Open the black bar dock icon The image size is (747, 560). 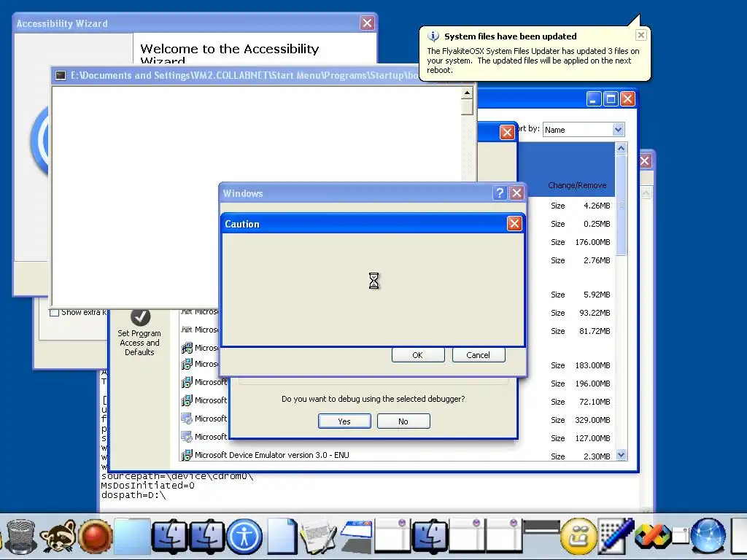pos(541,526)
